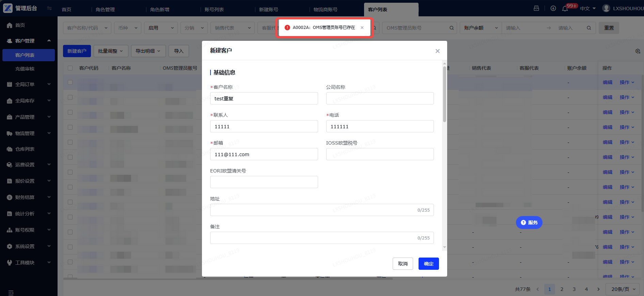Focus the 备注 input field
644x296 pixels.
click(x=322, y=238)
